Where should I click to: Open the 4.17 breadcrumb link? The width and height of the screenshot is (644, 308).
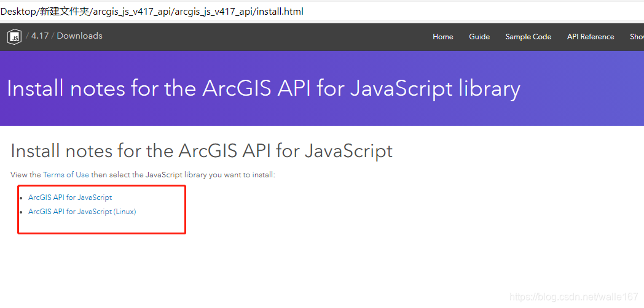(40, 36)
